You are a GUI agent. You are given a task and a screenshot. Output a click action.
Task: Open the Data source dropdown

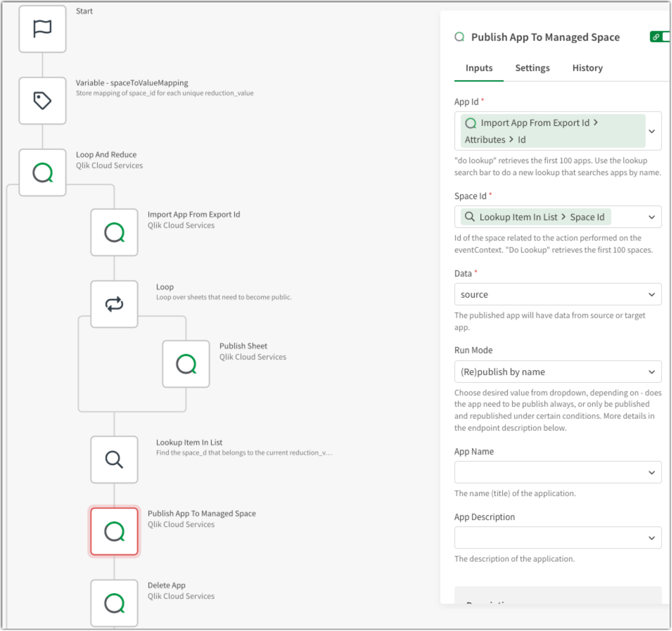(558, 294)
